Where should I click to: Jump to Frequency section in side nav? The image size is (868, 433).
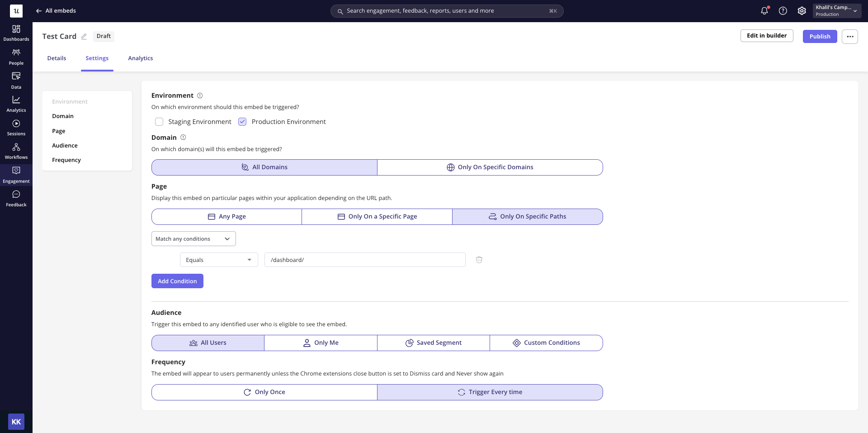pyautogui.click(x=66, y=160)
